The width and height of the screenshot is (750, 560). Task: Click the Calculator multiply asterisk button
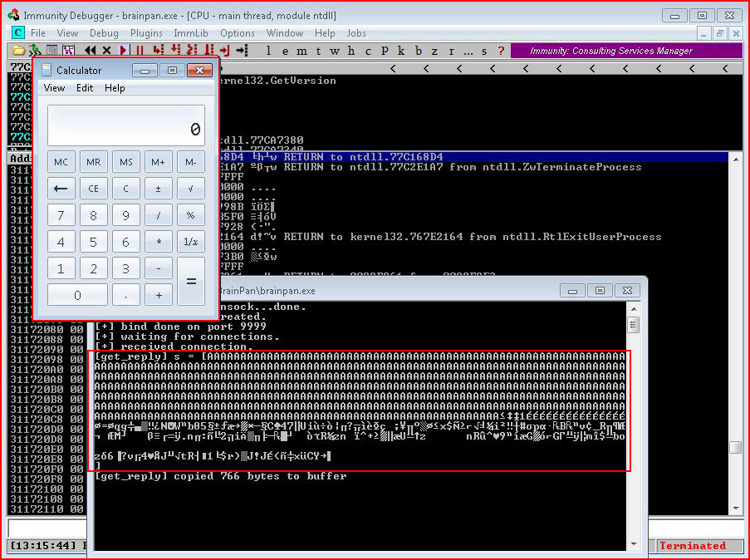[159, 242]
